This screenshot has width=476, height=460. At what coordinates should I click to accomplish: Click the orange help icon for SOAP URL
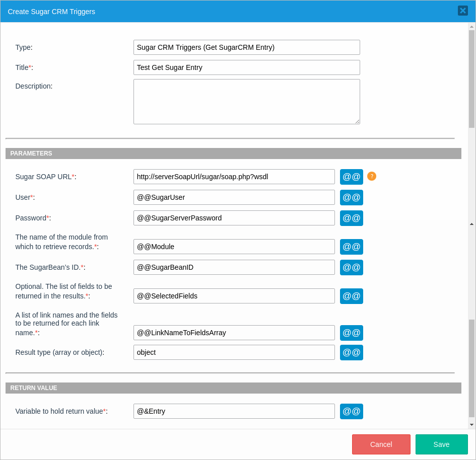372,176
